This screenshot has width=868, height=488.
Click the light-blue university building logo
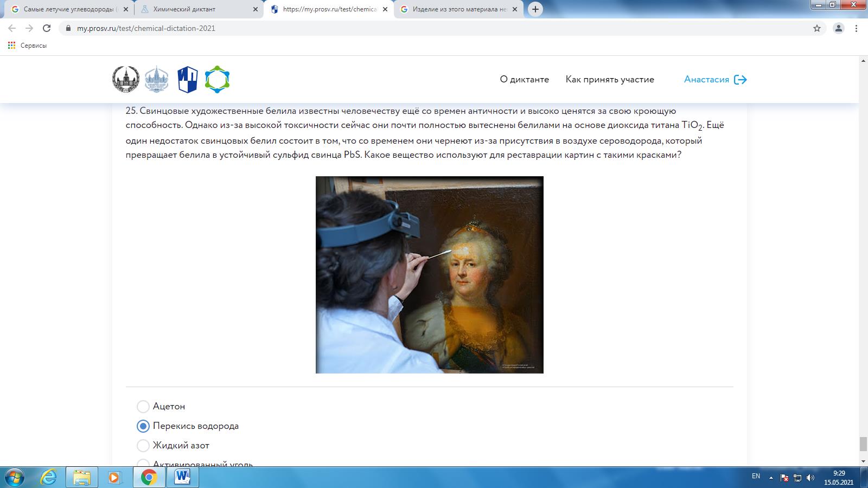[157, 79]
